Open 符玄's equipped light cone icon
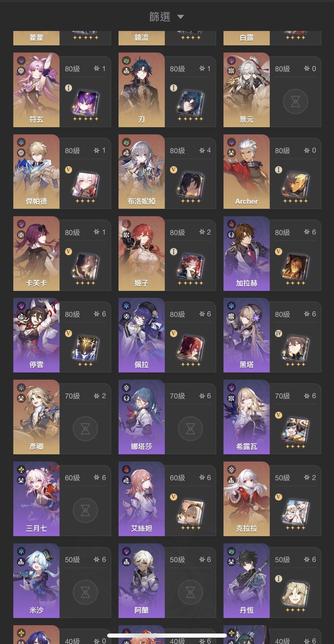Viewport: 334px width, 644px height. pyautogui.click(x=85, y=103)
